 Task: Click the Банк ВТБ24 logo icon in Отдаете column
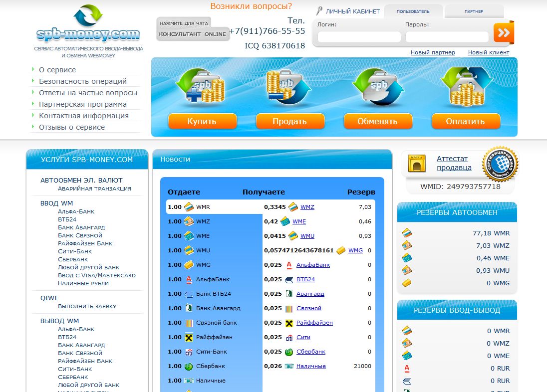189,294
